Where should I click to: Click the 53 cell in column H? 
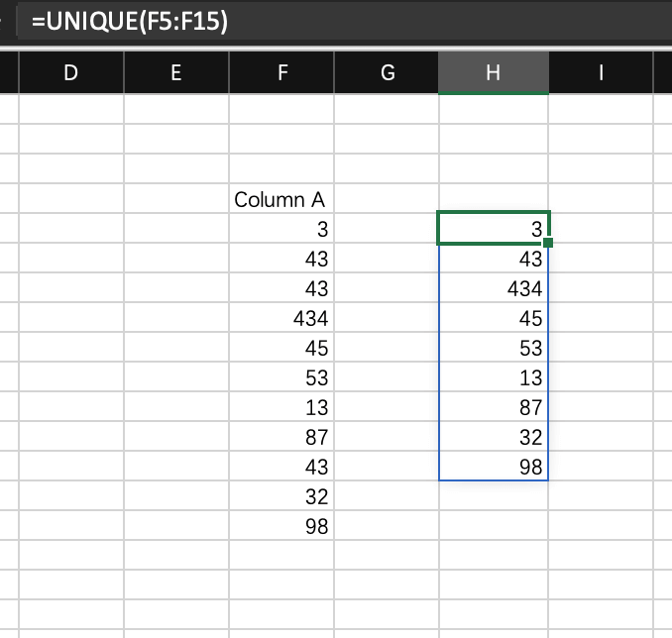[x=493, y=348]
